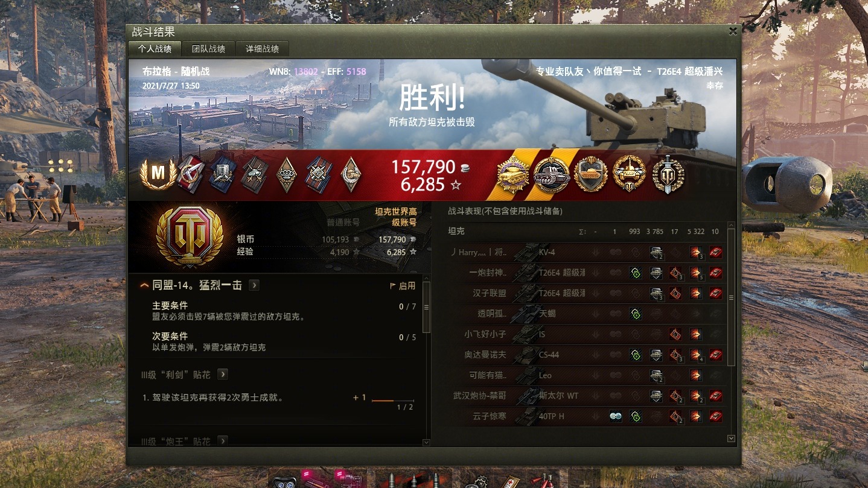Click player name 奥达曼诺夫 in list
This screenshot has height=488, width=868.
pyautogui.click(x=485, y=355)
